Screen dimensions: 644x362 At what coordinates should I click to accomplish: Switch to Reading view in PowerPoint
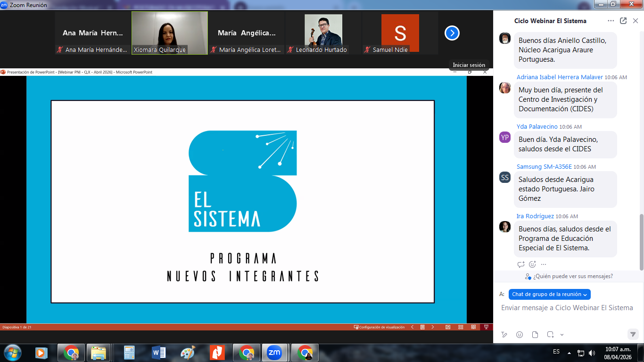pyautogui.click(x=473, y=327)
